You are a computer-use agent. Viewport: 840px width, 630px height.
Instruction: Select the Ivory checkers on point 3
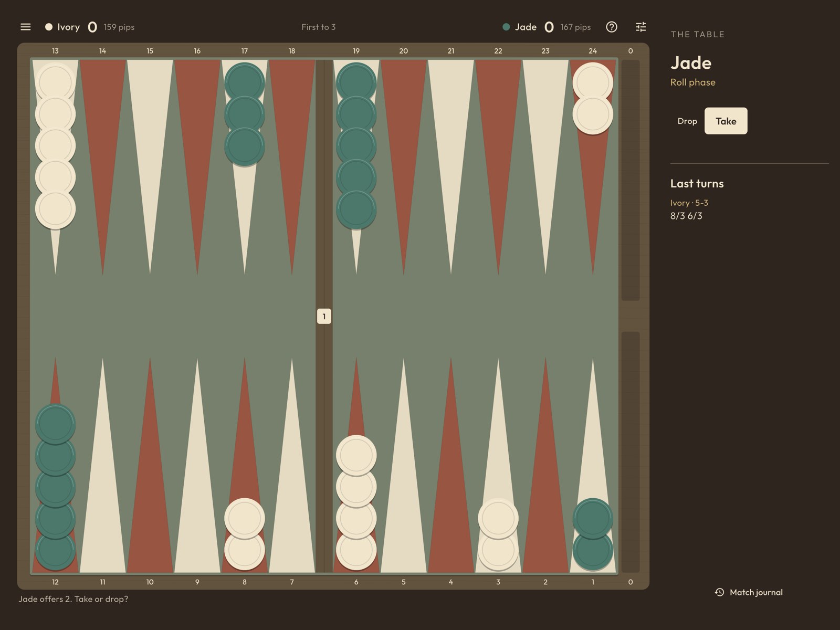pos(498,534)
